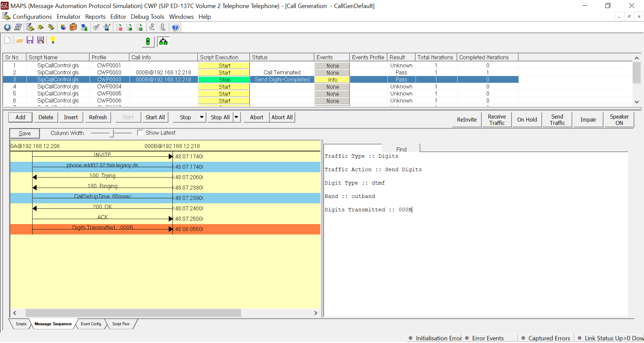Image resolution: width=644 pixels, height=343 pixels.
Task: Toggle the Show Latest checkbox
Action: tap(140, 133)
